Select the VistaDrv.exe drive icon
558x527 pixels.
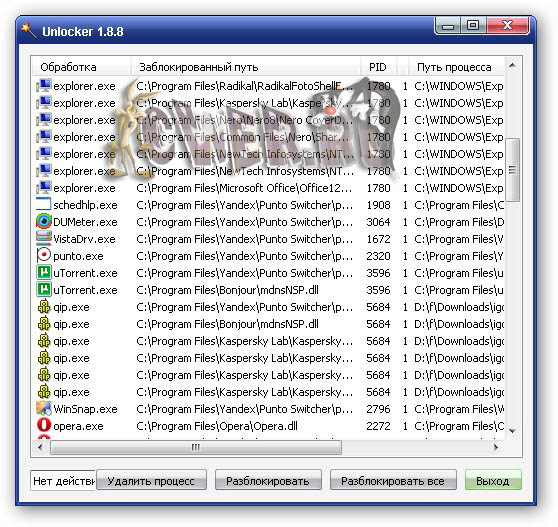click(44, 238)
